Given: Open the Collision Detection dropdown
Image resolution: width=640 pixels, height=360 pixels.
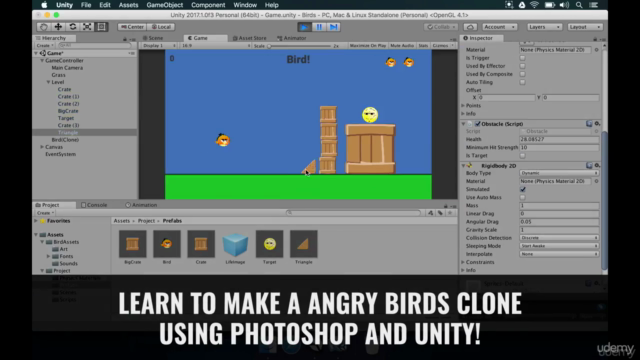Looking at the screenshot, I should click(559, 238).
